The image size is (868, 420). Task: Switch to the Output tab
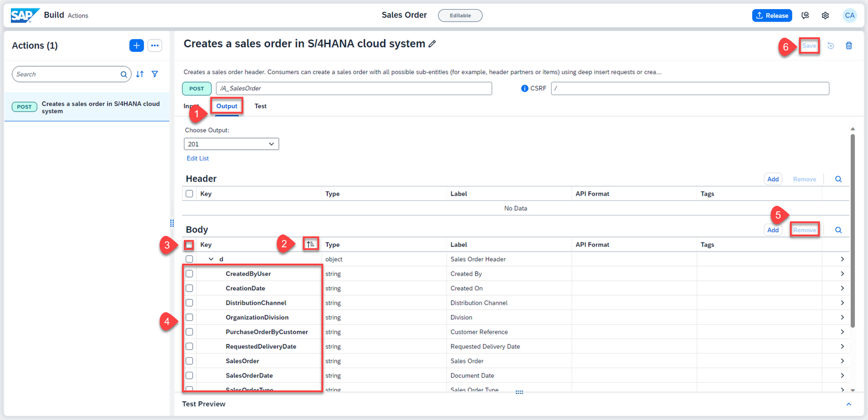click(227, 106)
